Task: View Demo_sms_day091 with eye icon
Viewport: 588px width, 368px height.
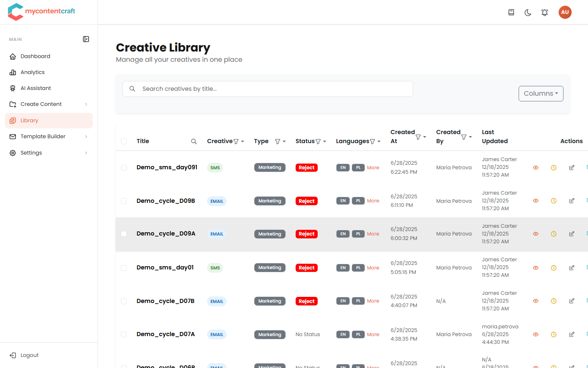Action: pyautogui.click(x=536, y=168)
